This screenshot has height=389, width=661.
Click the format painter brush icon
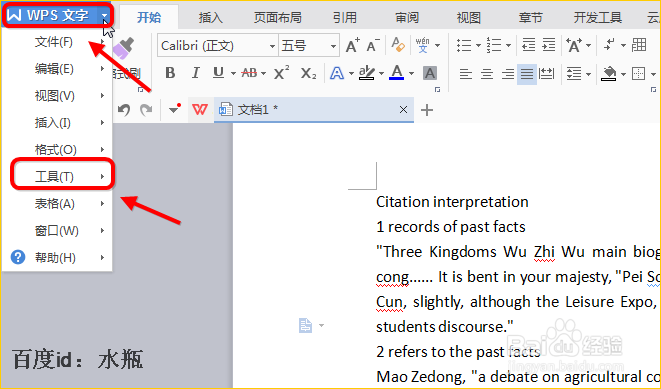(x=123, y=49)
